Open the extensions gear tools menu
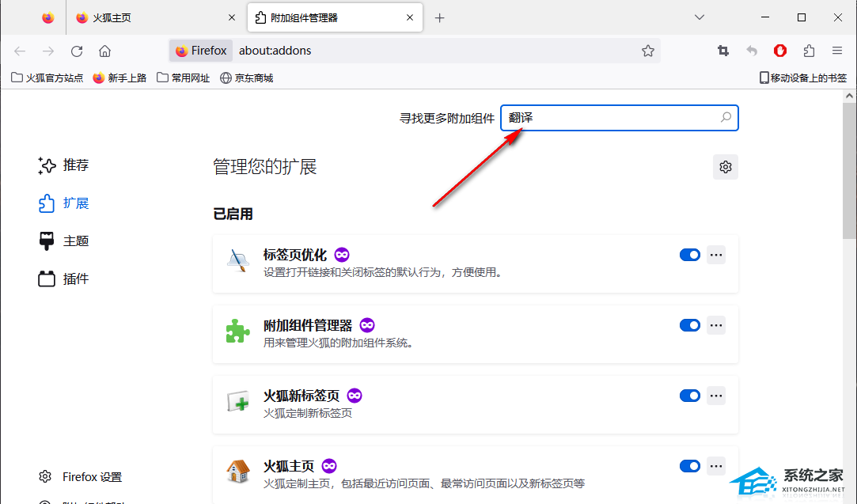Screen dimensions: 857x504 (x=726, y=167)
